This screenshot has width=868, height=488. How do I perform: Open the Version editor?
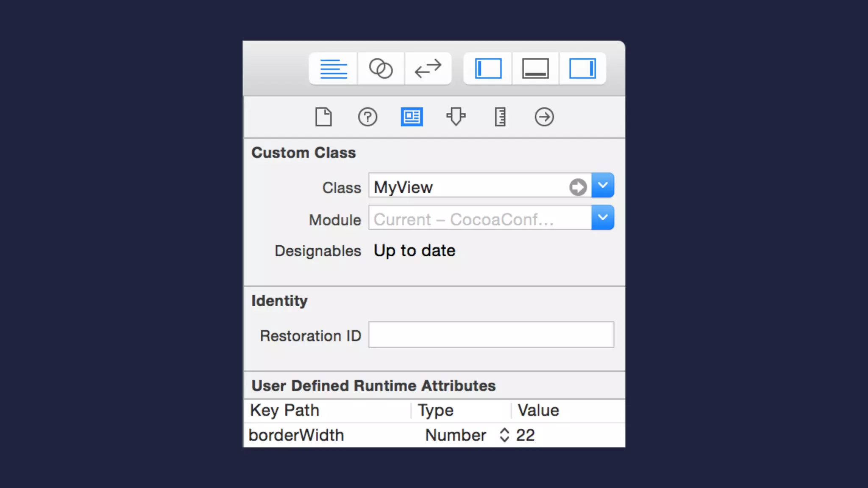[x=428, y=69]
